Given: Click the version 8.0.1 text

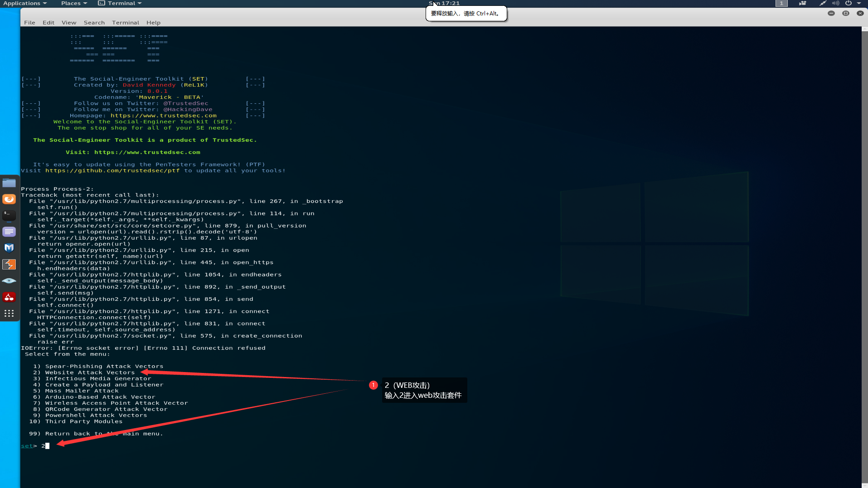Looking at the screenshot, I should tap(157, 91).
